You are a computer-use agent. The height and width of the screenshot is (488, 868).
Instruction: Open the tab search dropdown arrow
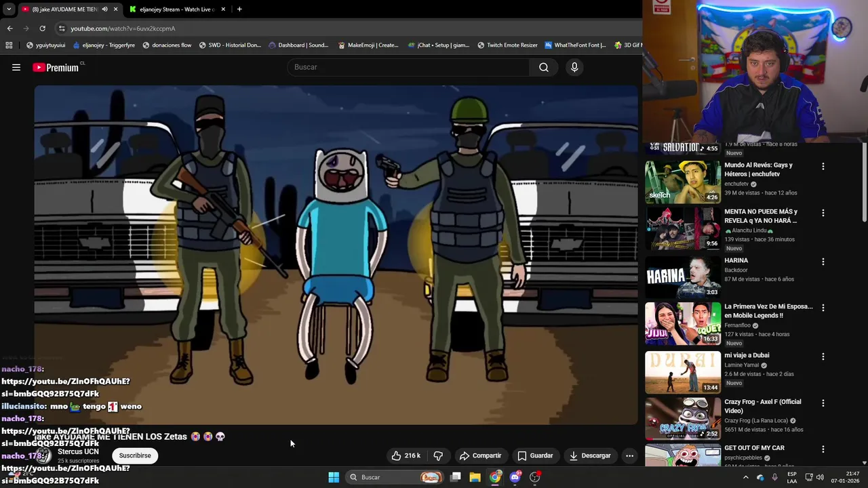tap(9, 9)
